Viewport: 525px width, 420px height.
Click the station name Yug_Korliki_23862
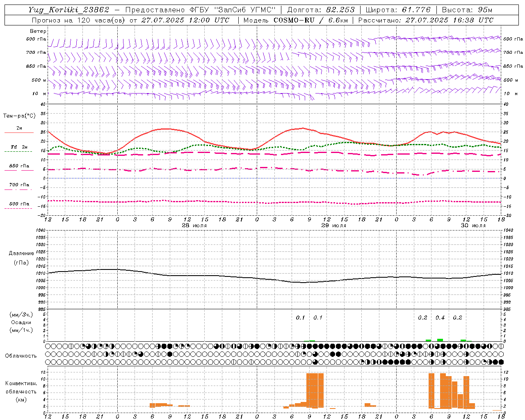(x=69, y=10)
